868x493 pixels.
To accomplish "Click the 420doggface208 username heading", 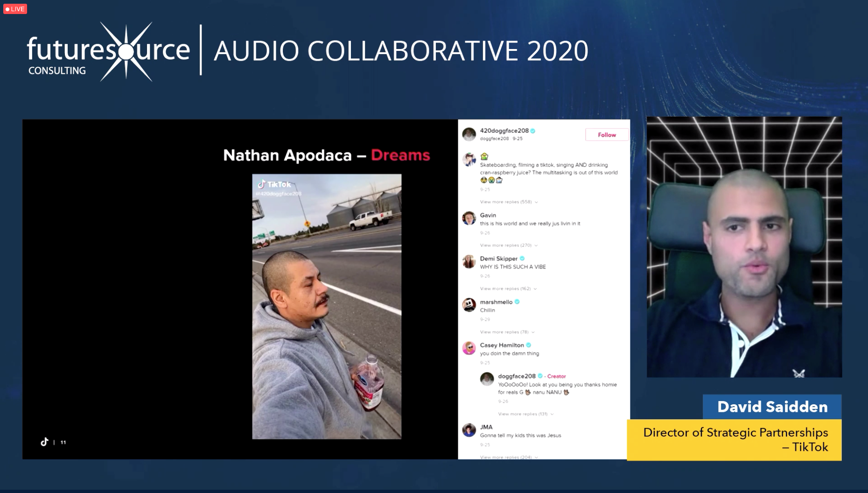I will (504, 131).
